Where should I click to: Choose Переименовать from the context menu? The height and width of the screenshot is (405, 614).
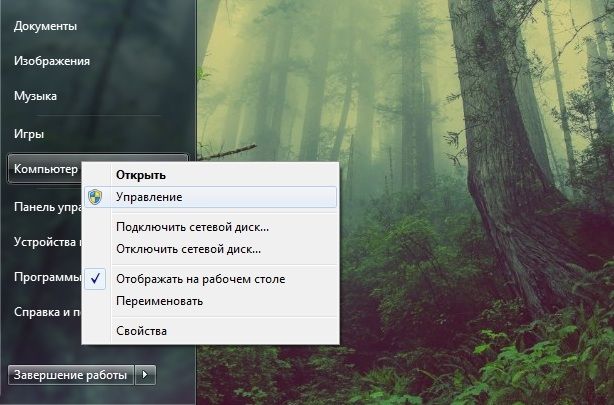pyautogui.click(x=159, y=301)
